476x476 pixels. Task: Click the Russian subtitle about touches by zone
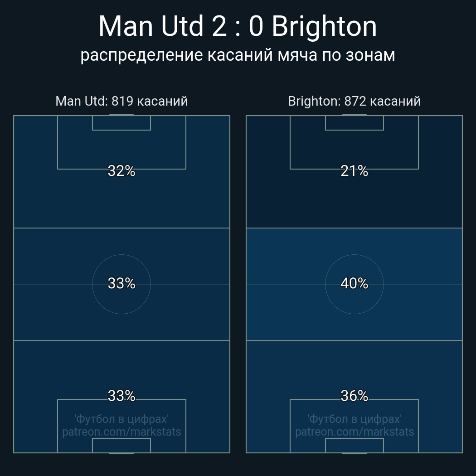pyautogui.click(x=238, y=55)
